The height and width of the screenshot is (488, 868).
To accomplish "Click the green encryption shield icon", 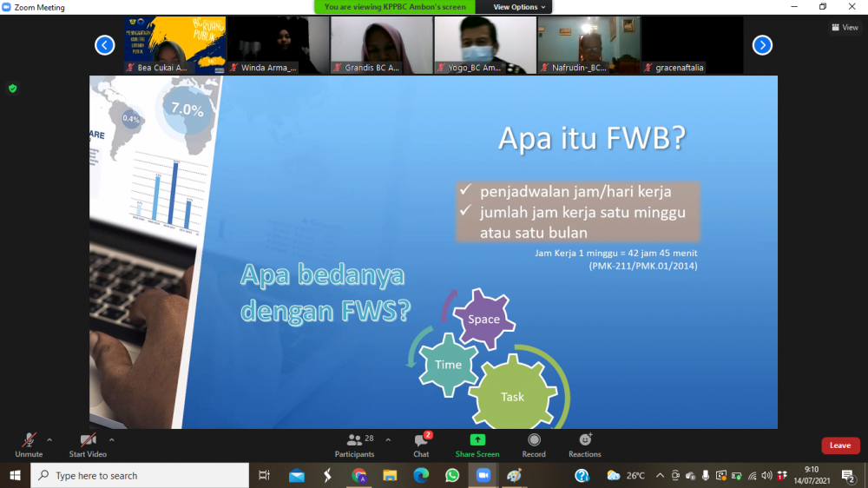I will 12,89.
